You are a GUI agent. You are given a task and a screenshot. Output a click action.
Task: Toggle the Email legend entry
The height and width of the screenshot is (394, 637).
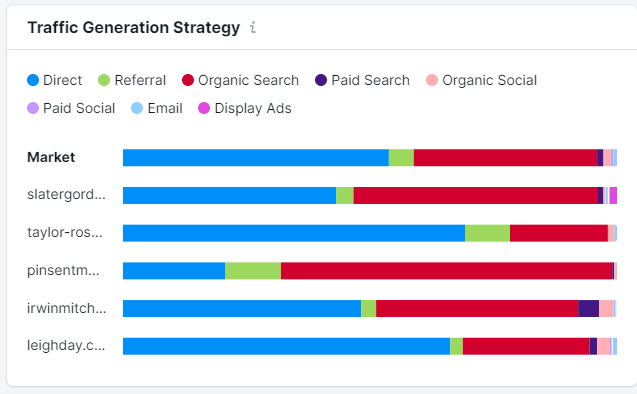[x=157, y=108]
